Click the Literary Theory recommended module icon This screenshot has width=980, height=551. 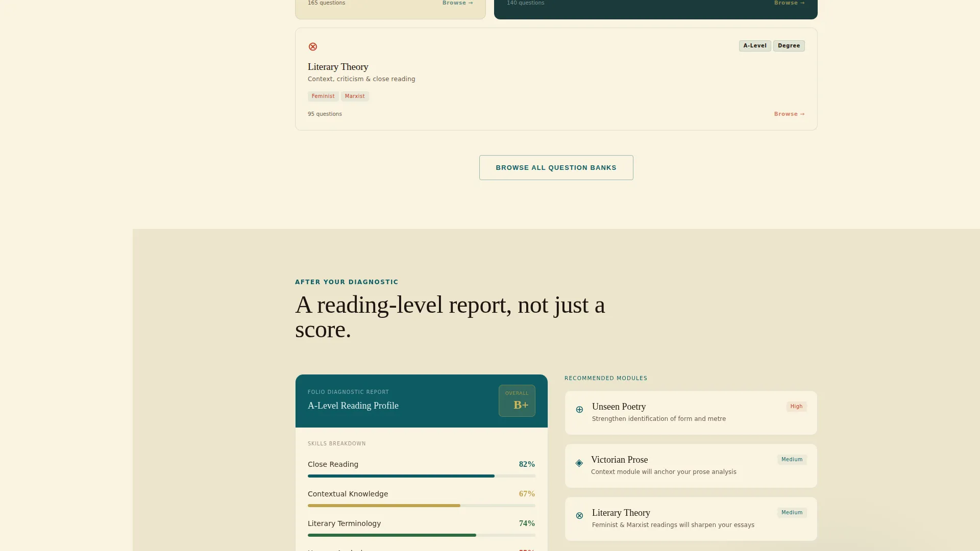(x=579, y=516)
